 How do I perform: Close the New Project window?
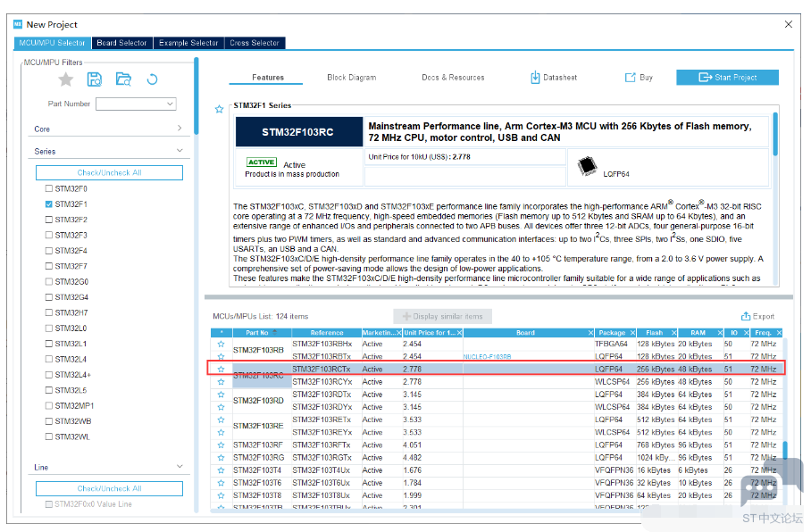pos(789,24)
